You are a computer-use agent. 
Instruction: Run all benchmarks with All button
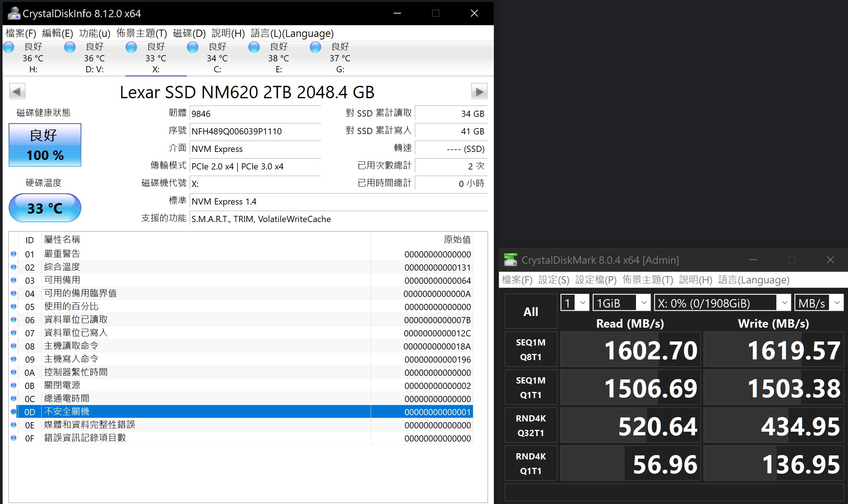tap(531, 312)
